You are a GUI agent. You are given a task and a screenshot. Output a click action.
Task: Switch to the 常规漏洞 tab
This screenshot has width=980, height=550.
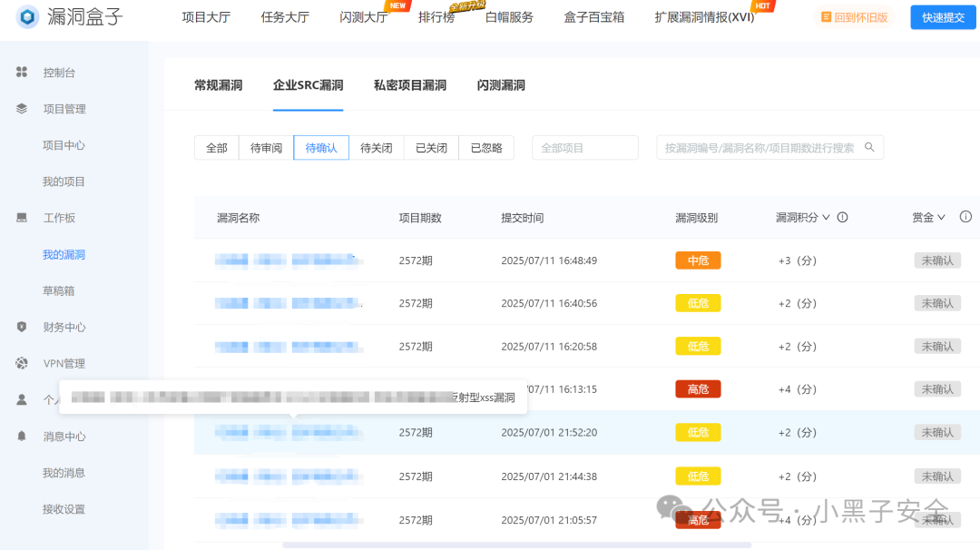218,85
